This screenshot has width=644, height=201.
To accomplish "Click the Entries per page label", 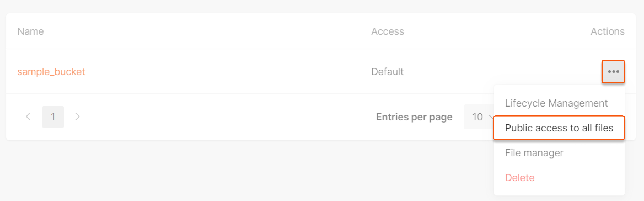I will 414,117.
